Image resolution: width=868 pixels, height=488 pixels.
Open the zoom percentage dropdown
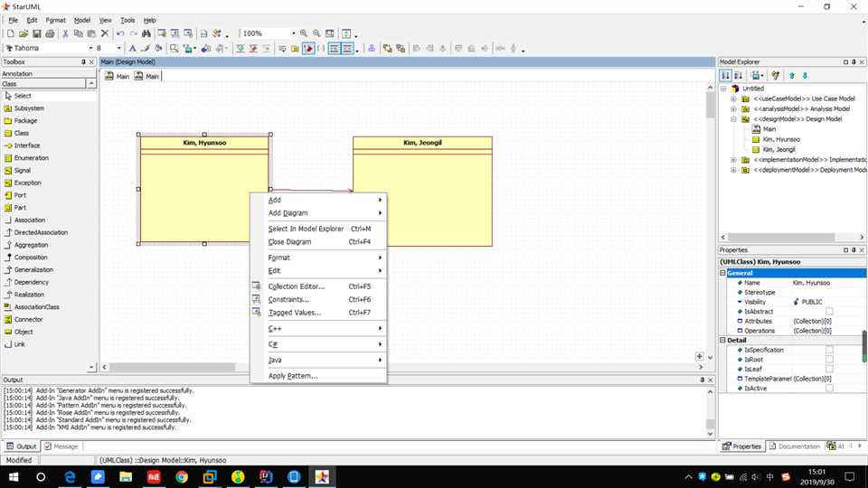[293, 33]
